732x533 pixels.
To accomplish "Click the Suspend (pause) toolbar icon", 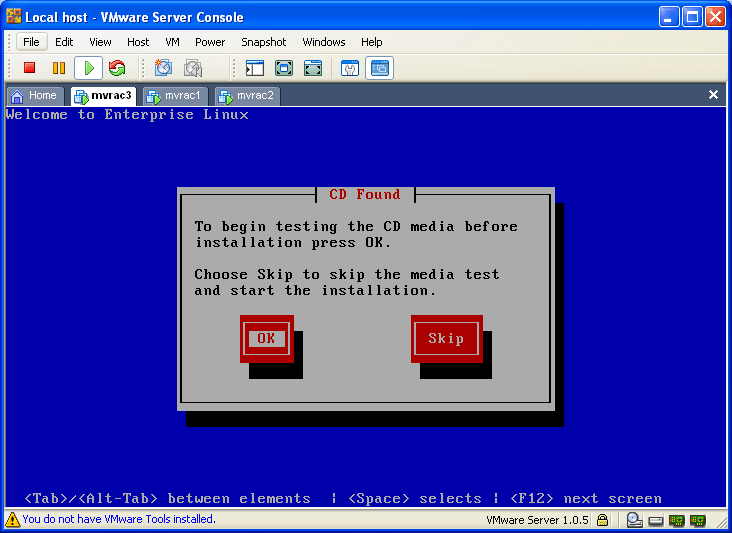I will tap(59, 68).
